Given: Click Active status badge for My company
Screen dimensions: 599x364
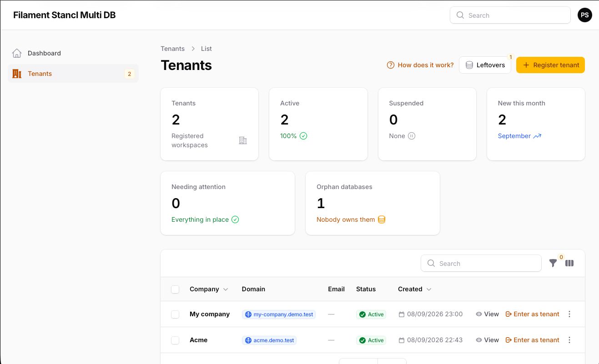Looking at the screenshot, I should (371, 314).
